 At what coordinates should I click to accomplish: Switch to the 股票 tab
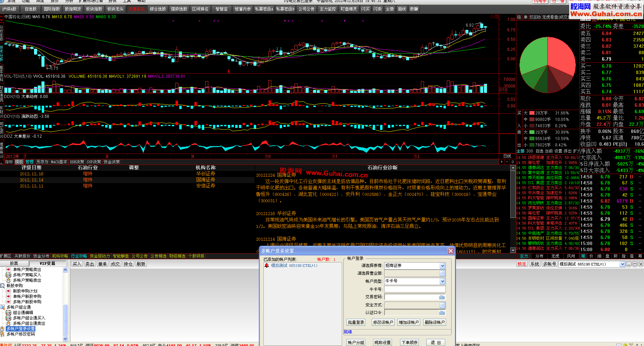[x=14, y=264]
